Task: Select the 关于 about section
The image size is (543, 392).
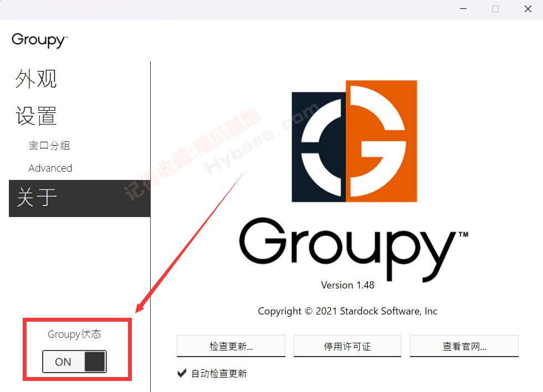Action: (79, 198)
